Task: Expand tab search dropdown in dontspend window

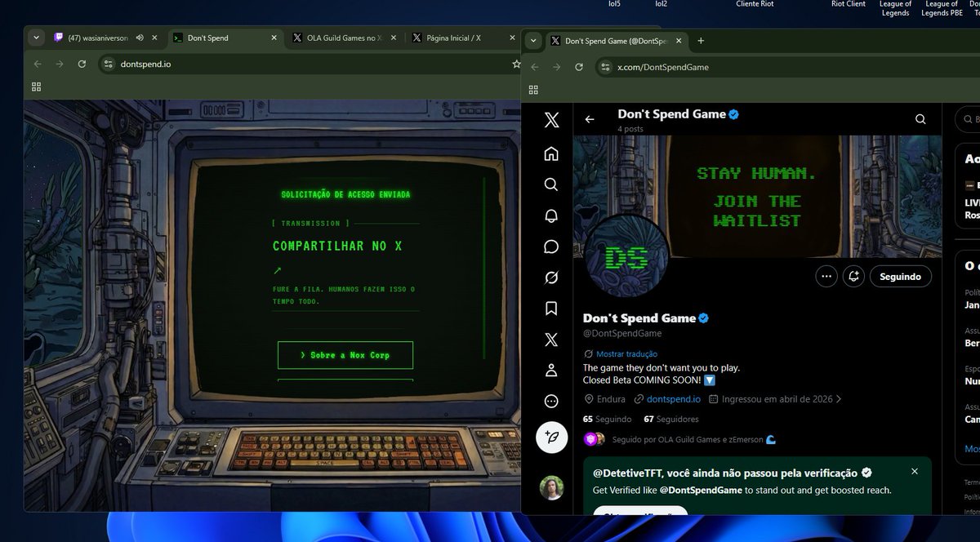Action: pyautogui.click(x=36, y=38)
